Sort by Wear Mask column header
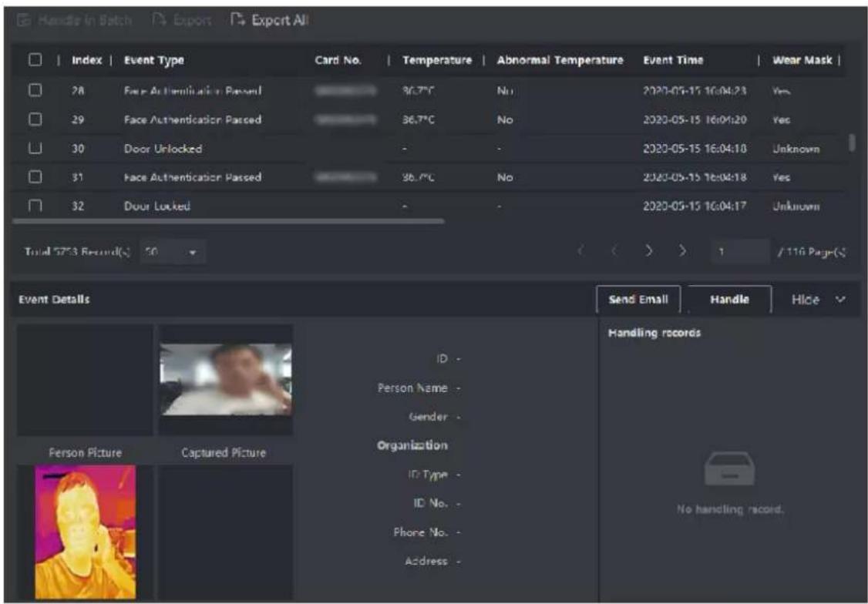 (x=802, y=60)
